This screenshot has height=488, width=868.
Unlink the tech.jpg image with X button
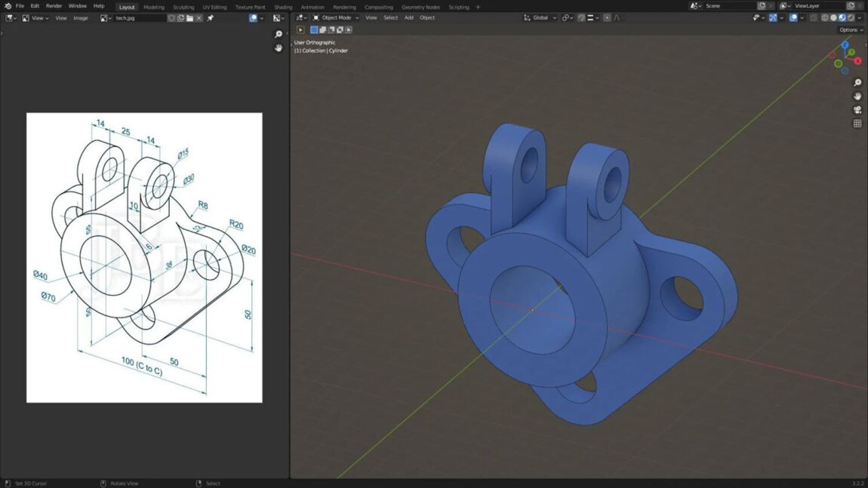[199, 18]
